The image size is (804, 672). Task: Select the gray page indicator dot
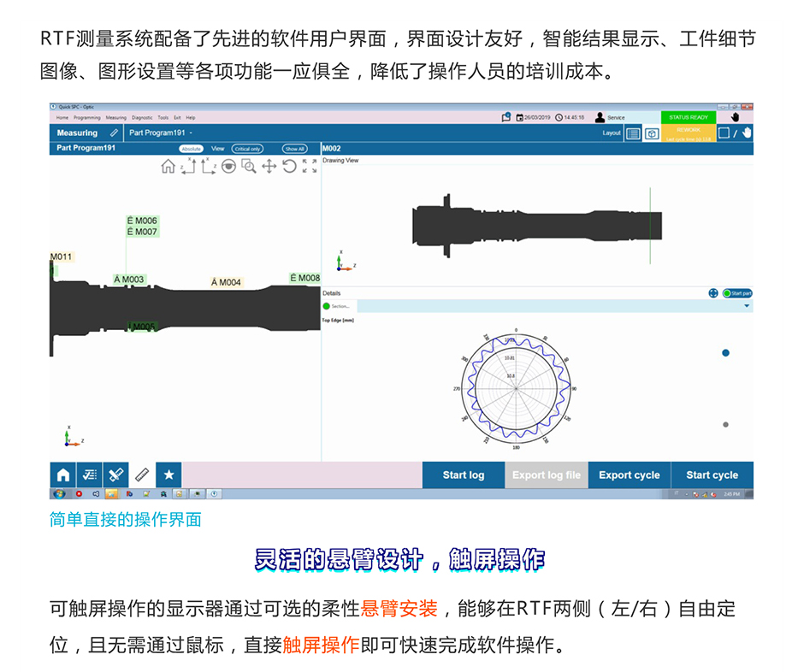(725, 424)
